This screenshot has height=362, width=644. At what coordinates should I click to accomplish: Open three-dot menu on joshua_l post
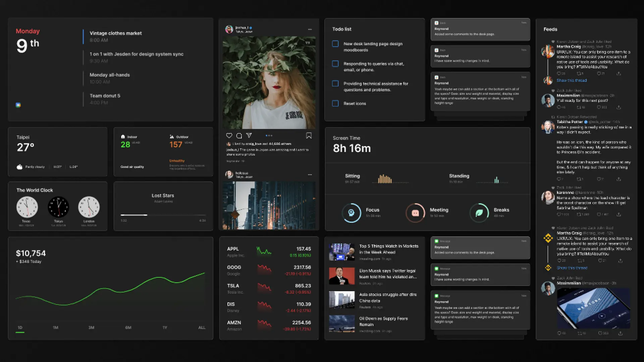tap(310, 29)
